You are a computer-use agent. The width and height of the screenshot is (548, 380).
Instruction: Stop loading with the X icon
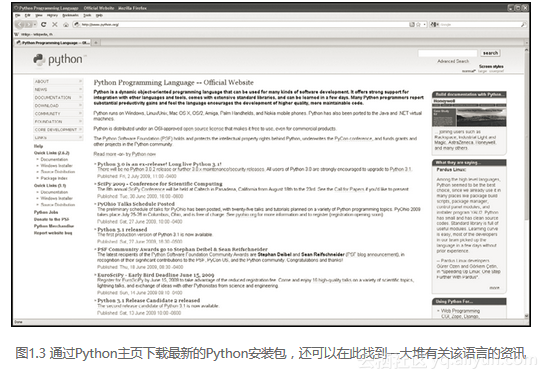coord(55,24)
